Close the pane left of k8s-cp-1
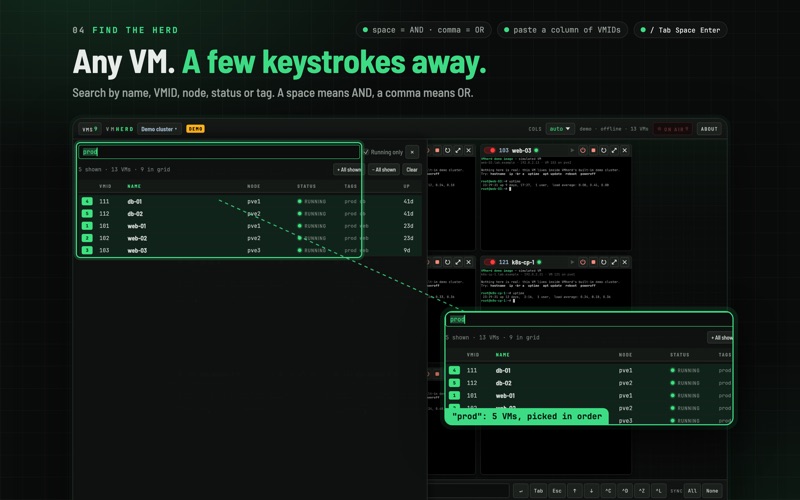Viewport: 800px width, 500px height. (x=468, y=262)
